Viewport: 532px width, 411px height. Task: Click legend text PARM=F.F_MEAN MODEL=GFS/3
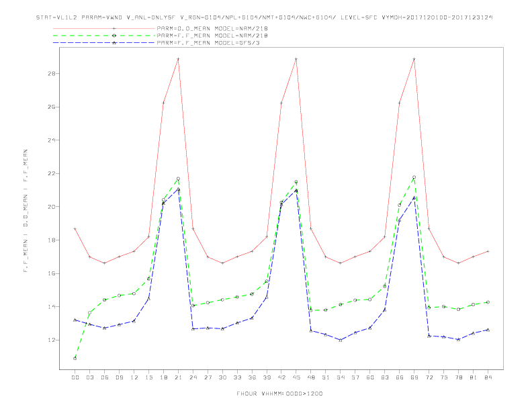click(208, 43)
